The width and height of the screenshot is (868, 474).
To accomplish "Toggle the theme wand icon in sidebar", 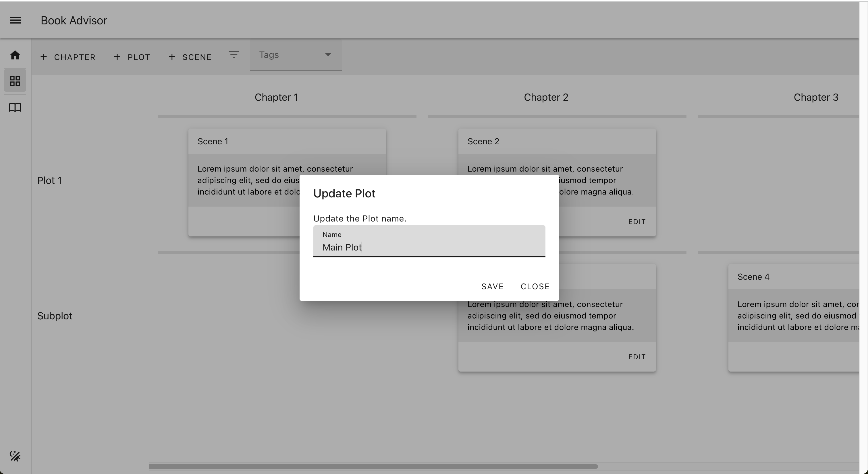I will click(x=15, y=456).
